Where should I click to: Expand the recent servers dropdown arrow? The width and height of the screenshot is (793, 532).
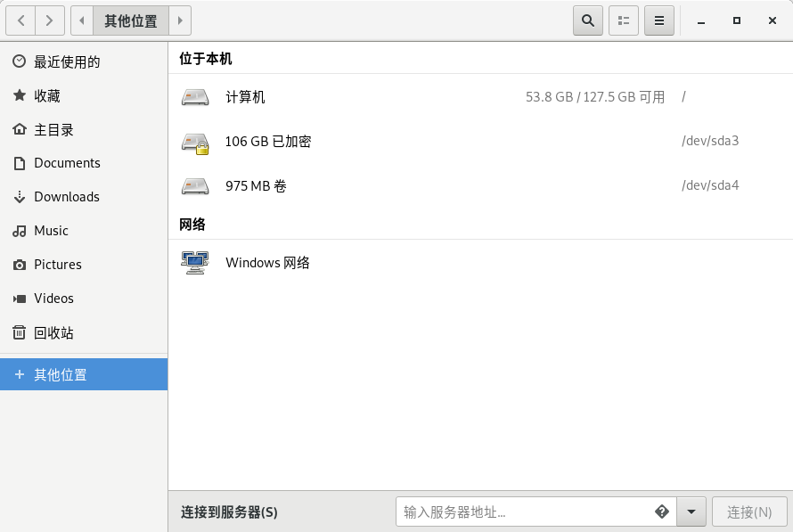pos(691,512)
